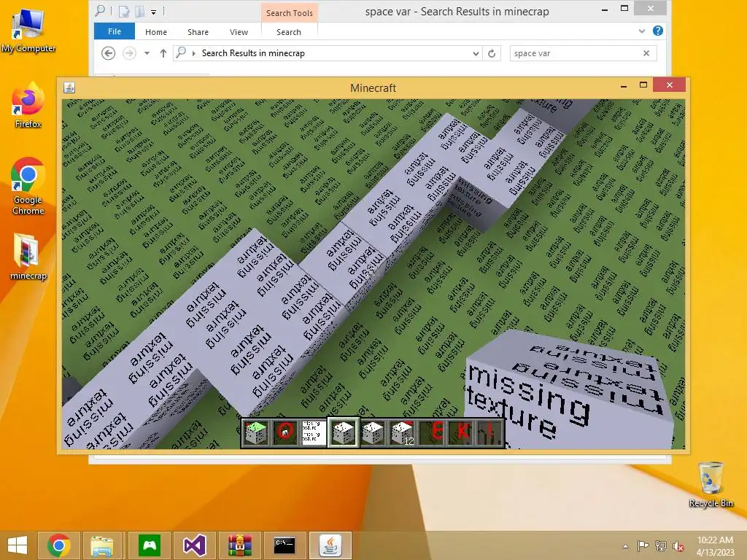Select the white block slot right of the highlighted slot
Screen dimensions: 747x560
pos(373,432)
